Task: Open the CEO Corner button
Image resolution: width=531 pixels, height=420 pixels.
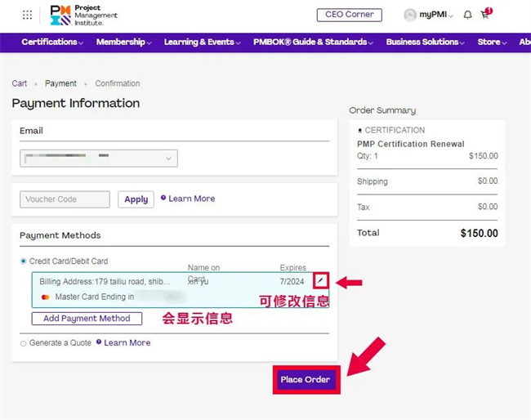Action: pos(349,15)
